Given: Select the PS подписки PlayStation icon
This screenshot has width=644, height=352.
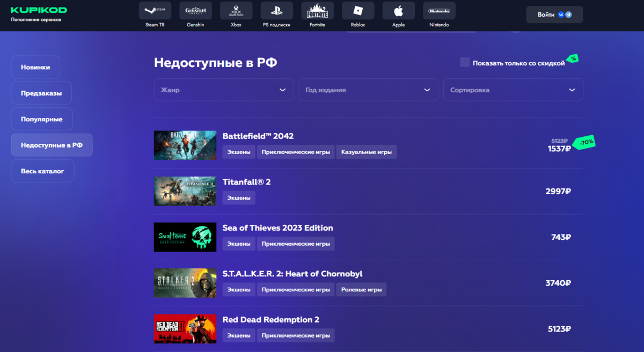Looking at the screenshot, I should click(276, 10).
